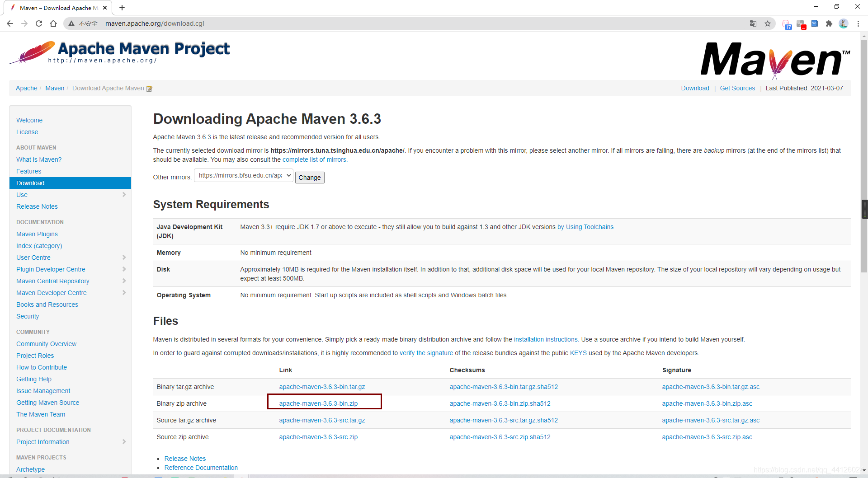Open Features in the sidebar

pyautogui.click(x=28, y=171)
